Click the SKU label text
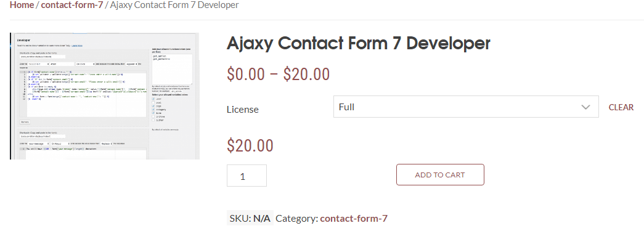The width and height of the screenshot is (644, 247). pyautogui.click(x=239, y=218)
